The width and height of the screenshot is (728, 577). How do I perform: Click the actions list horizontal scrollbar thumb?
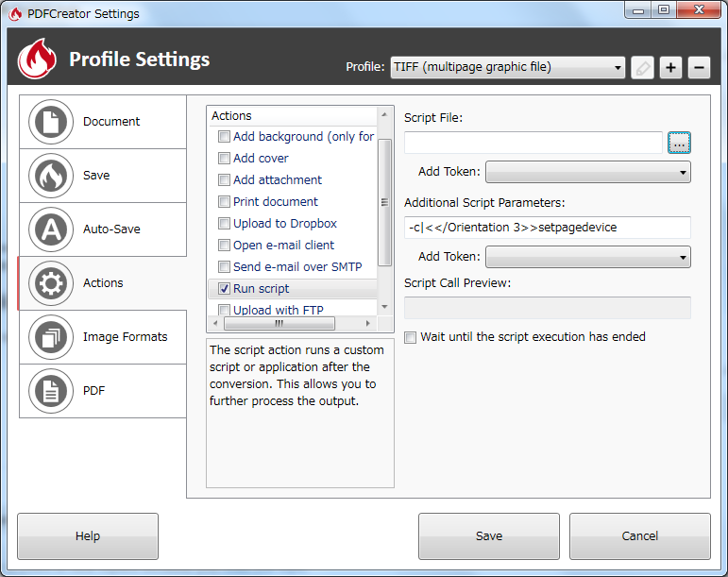[x=279, y=324]
